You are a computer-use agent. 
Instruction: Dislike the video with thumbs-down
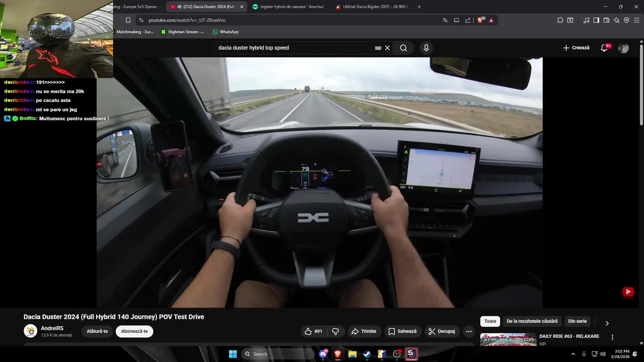click(336, 331)
